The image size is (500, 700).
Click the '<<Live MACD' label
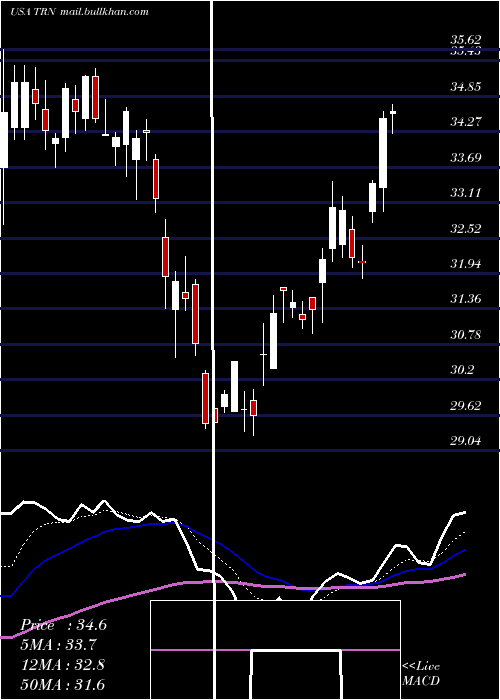(421, 673)
